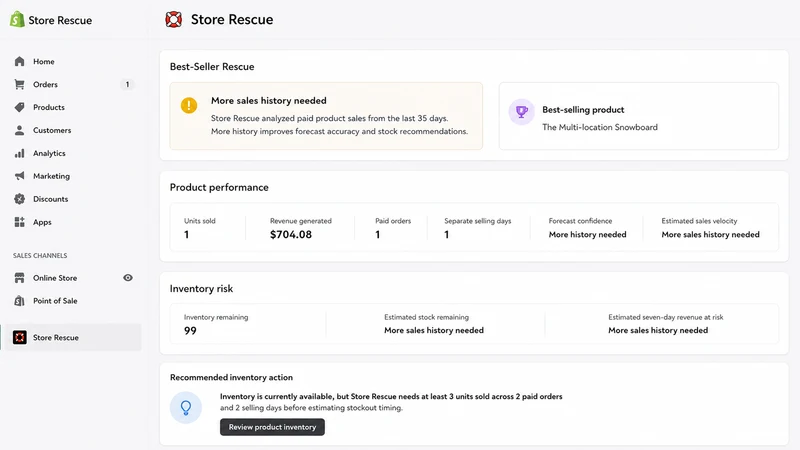
Task: Select Store Rescue app in sidebar
Action: point(71,337)
